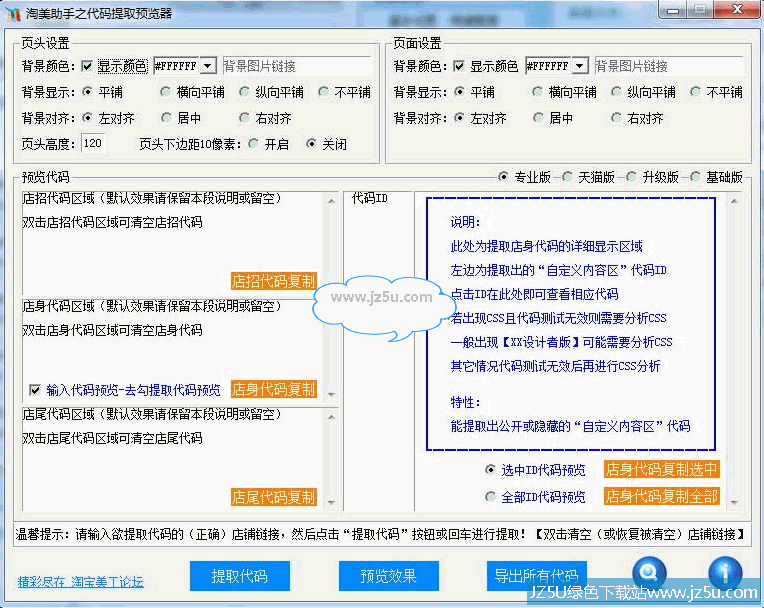Switch to 天猫版 edition
Screen dimensions: 764x608
(x=567, y=177)
